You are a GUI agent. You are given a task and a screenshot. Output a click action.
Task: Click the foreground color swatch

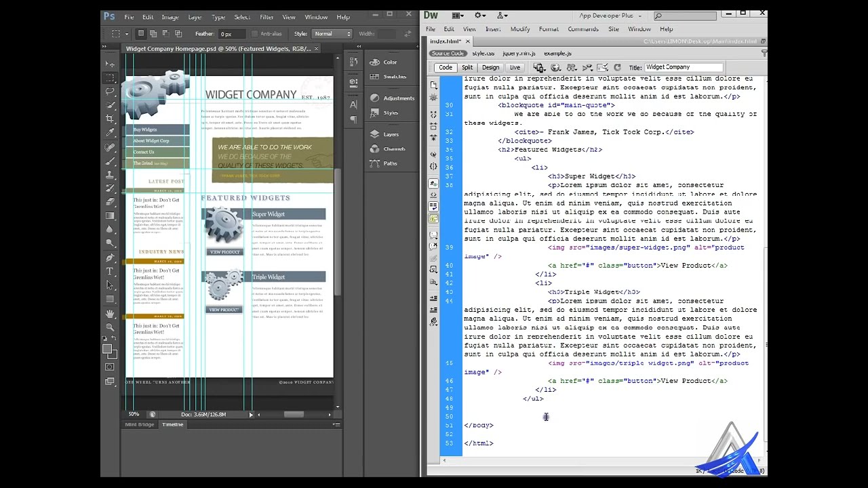click(x=107, y=349)
